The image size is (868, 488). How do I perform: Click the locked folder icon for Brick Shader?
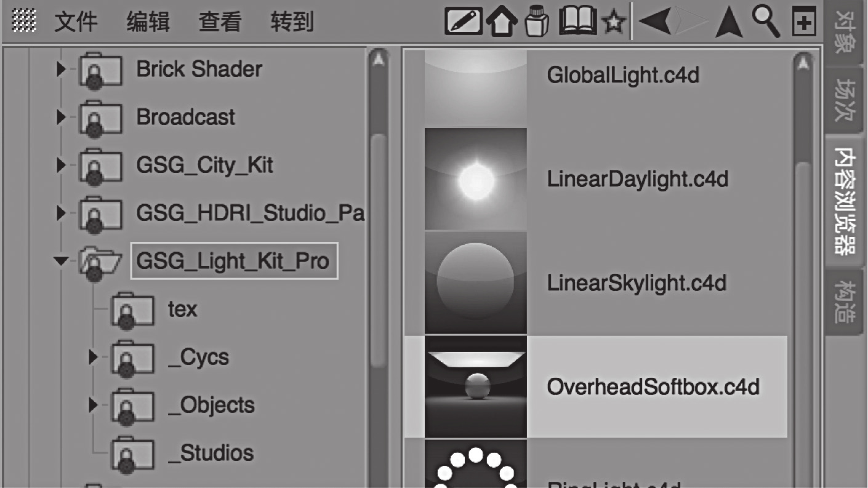coord(100,72)
